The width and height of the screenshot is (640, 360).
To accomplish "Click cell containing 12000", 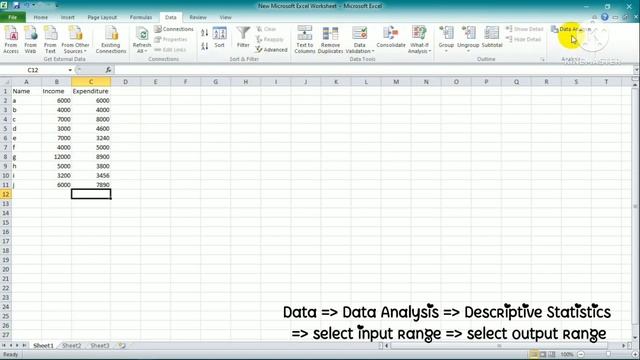I will (x=56, y=157).
